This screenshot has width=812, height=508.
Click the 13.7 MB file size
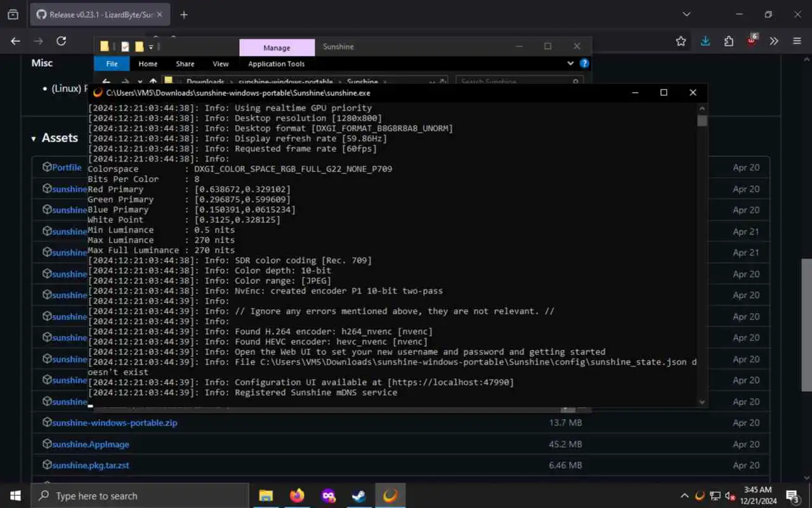click(x=565, y=423)
